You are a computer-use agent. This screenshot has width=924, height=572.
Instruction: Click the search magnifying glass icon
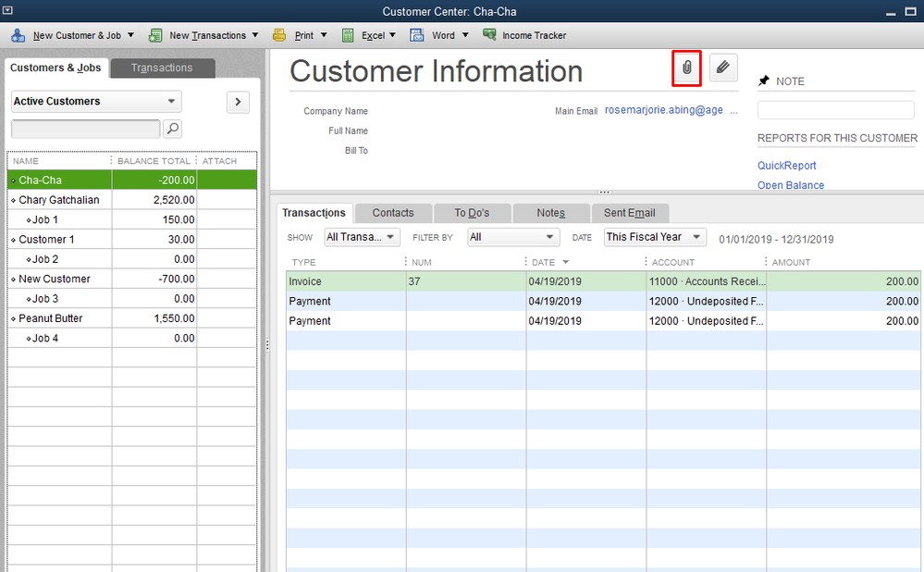pos(172,129)
